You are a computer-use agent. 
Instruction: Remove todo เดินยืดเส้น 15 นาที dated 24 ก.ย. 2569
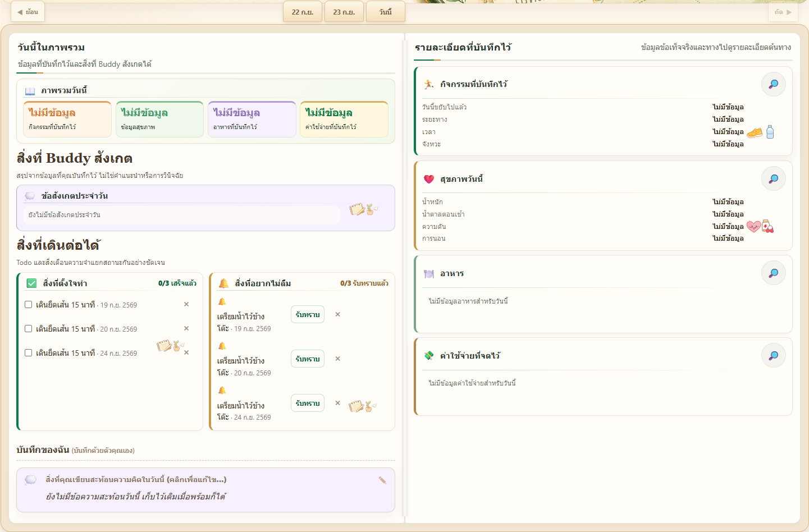coord(186,352)
